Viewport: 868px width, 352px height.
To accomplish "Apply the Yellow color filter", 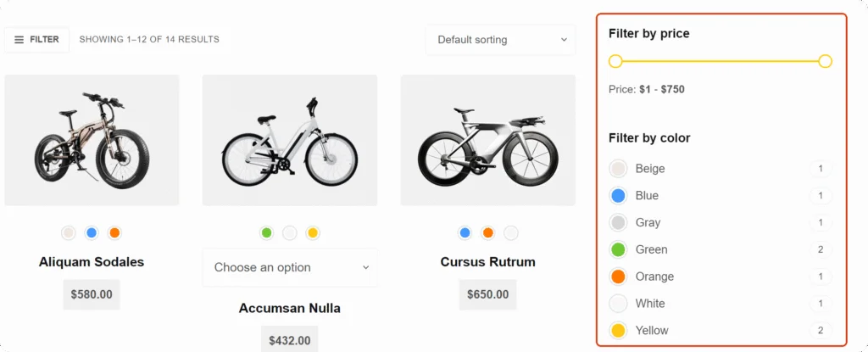I will click(x=651, y=331).
